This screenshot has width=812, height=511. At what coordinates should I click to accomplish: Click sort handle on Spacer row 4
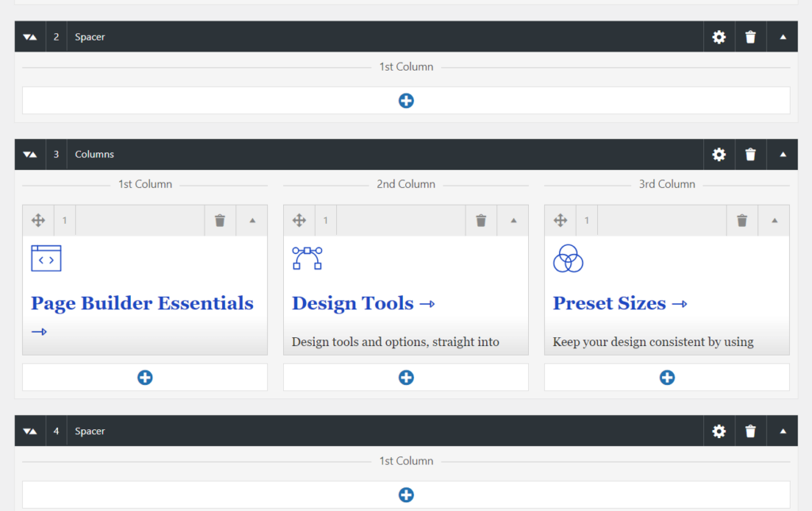[30, 431]
